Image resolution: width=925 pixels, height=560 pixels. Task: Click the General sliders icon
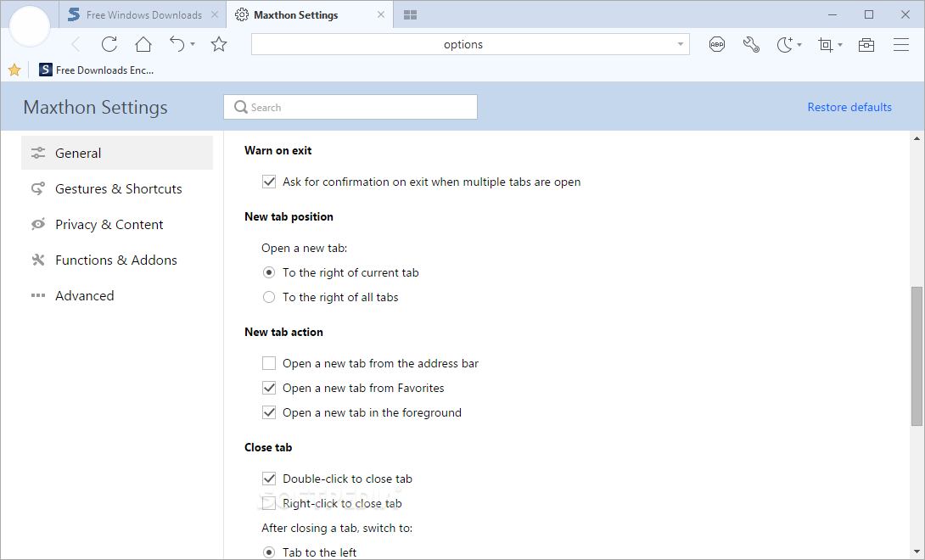pos(38,153)
